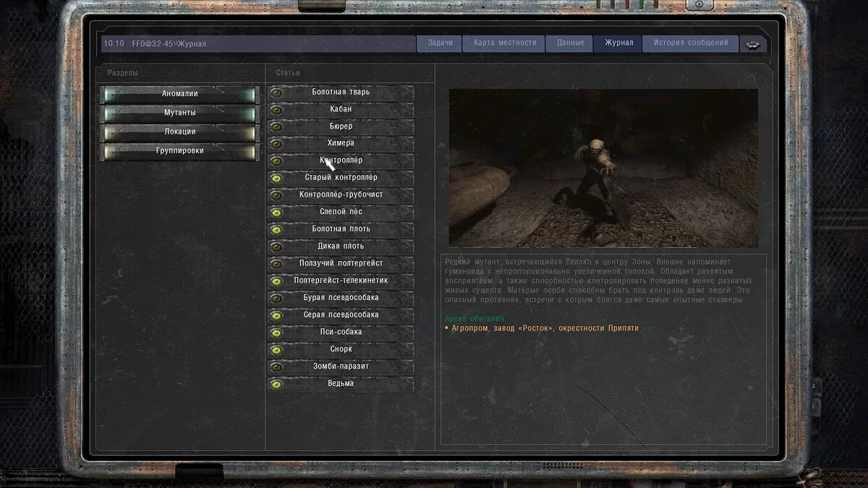Screen dimensions: 868x488
Task: Expand the "Локации" section
Action: coord(180,131)
